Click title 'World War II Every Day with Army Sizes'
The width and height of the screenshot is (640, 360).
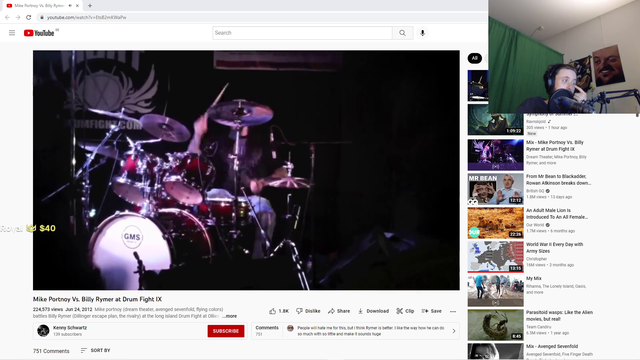554,248
